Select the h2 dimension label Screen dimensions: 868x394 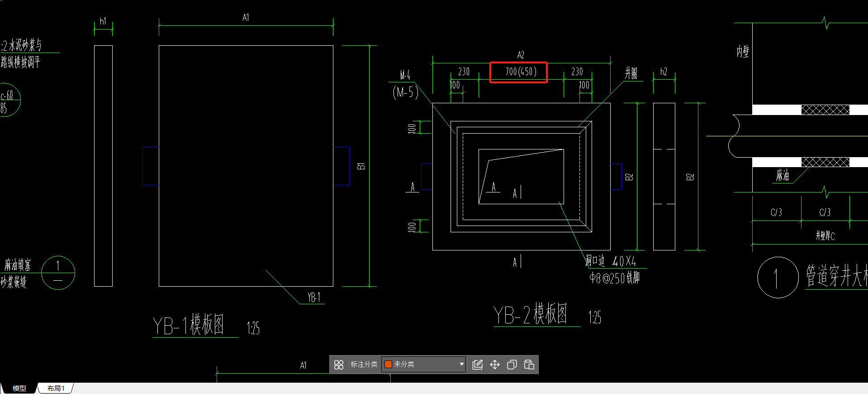pyautogui.click(x=664, y=72)
